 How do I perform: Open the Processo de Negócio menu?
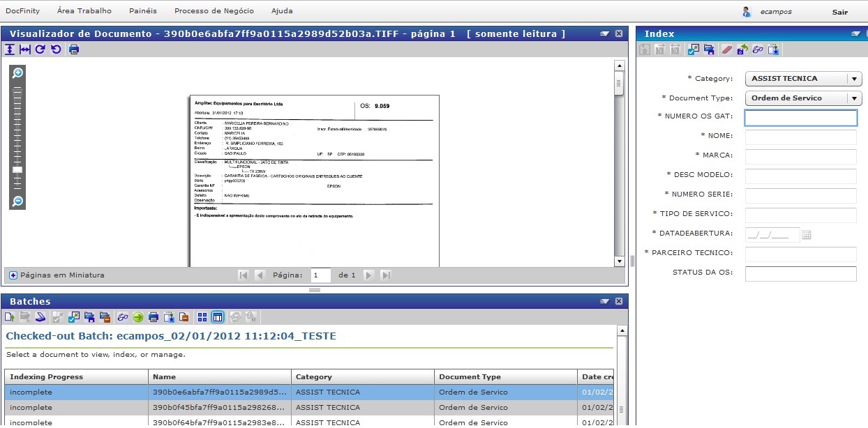coord(214,11)
